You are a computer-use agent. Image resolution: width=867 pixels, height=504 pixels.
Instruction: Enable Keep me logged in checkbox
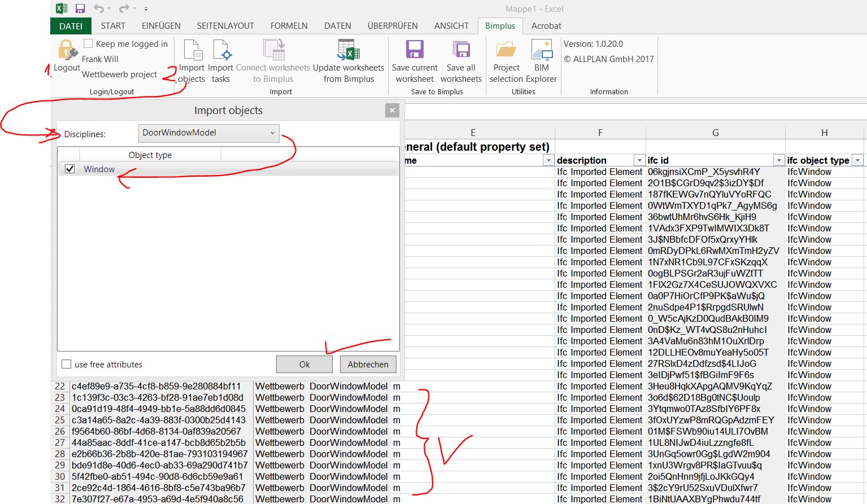pyautogui.click(x=88, y=43)
